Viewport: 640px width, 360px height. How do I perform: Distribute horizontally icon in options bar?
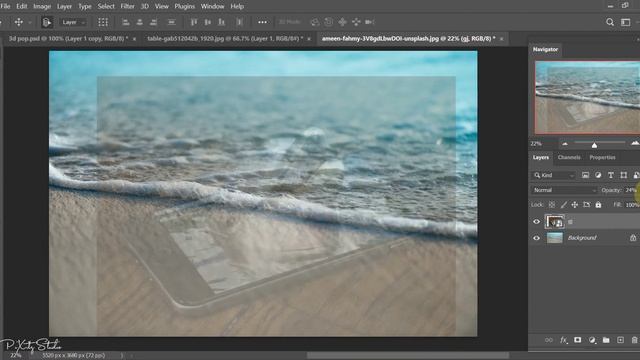(x=240, y=22)
